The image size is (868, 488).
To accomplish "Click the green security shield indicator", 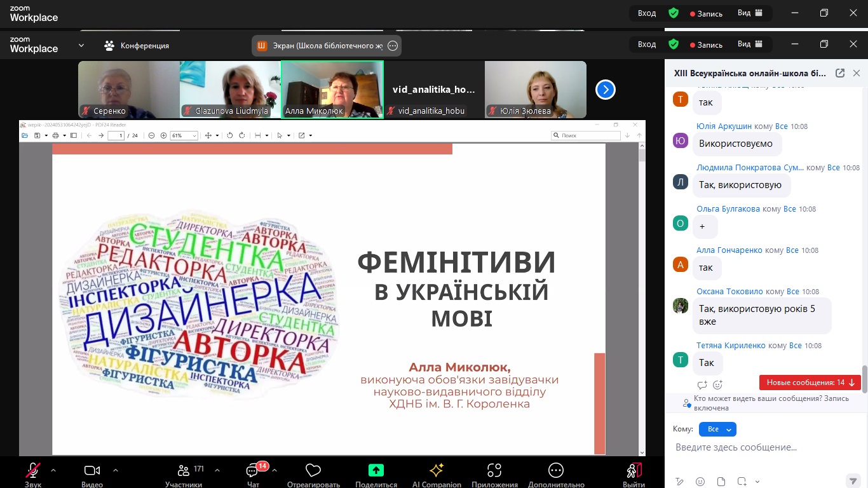I will (x=674, y=44).
